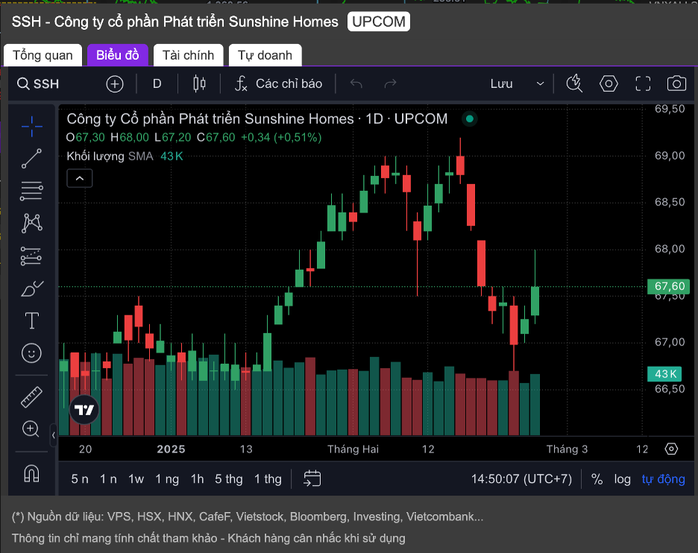Open symbol search for SSH
The height and width of the screenshot is (553, 698).
[x=38, y=84]
